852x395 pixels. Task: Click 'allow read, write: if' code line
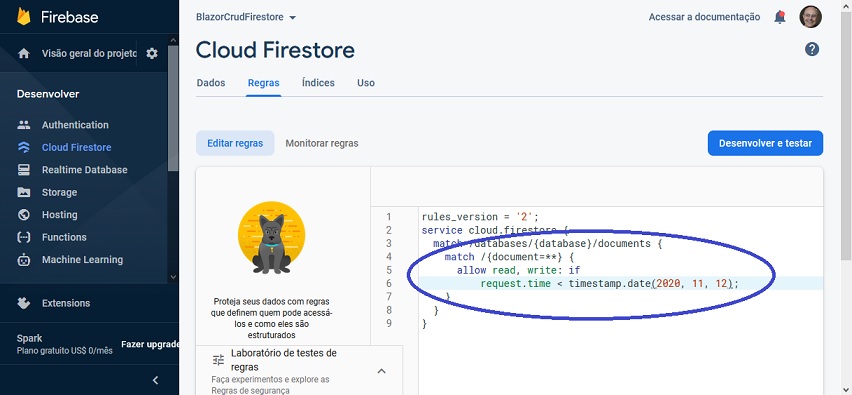pyautogui.click(x=518, y=270)
